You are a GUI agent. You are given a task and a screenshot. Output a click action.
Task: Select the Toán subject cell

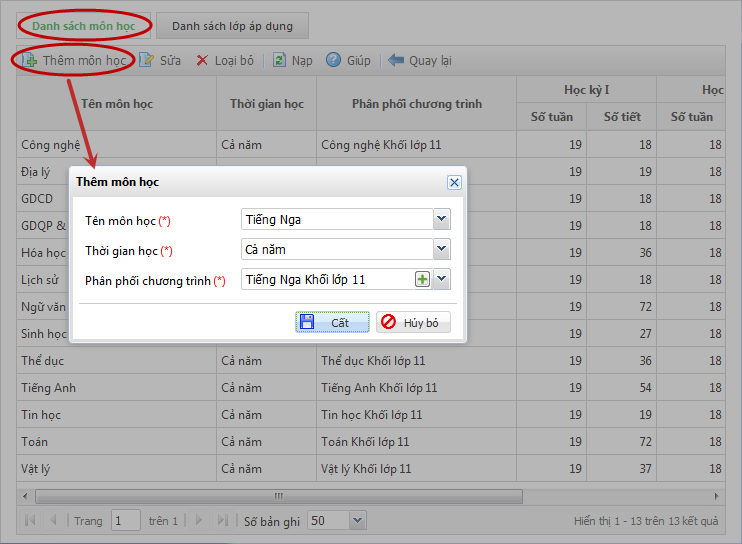pos(116,441)
